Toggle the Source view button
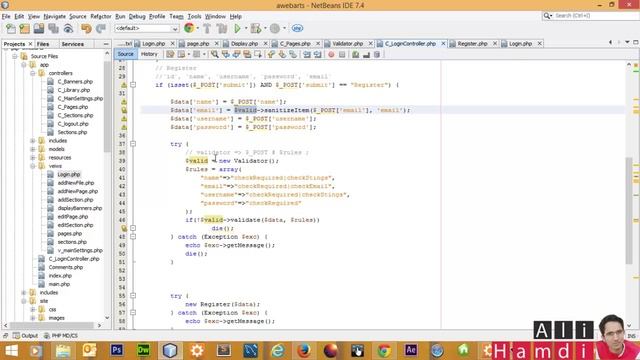This screenshot has height=360, width=640. point(125,54)
